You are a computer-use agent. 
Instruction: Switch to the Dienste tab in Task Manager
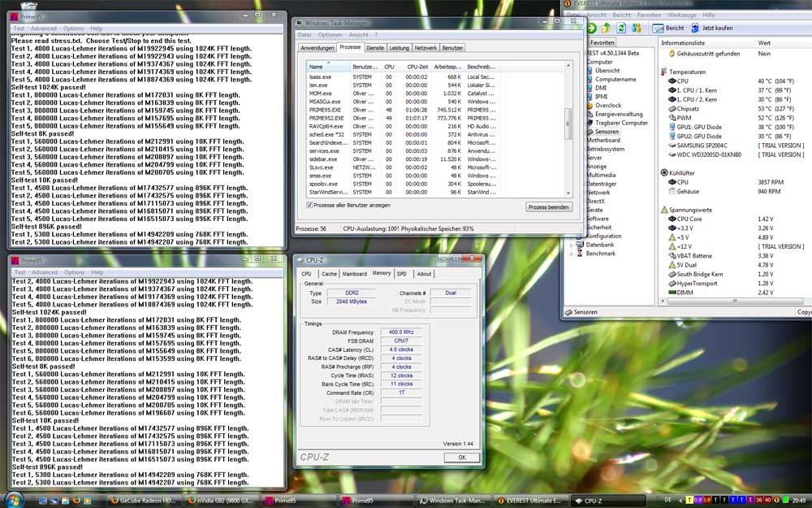pyautogui.click(x=375, y=48)
